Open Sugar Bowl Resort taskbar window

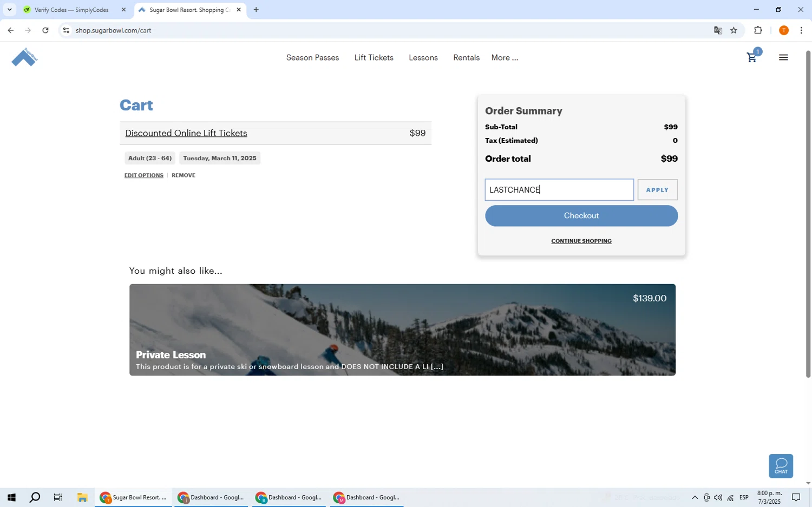pos(134,497)
